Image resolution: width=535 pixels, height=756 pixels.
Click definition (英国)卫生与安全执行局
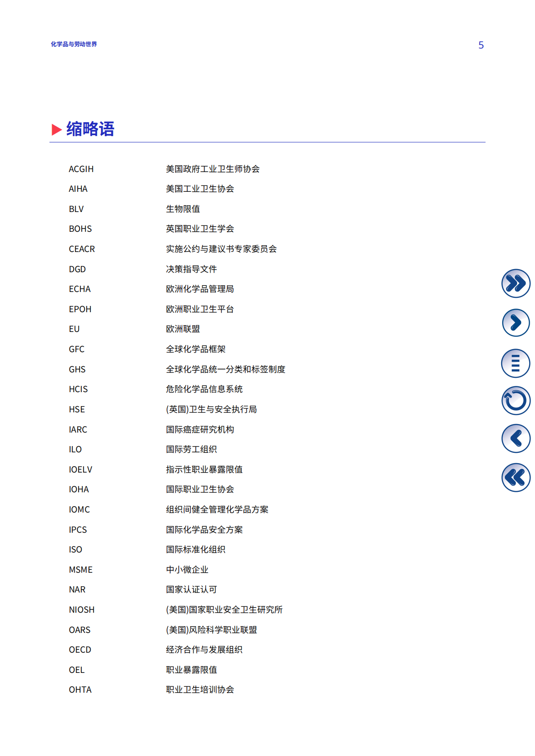[211, 409]
